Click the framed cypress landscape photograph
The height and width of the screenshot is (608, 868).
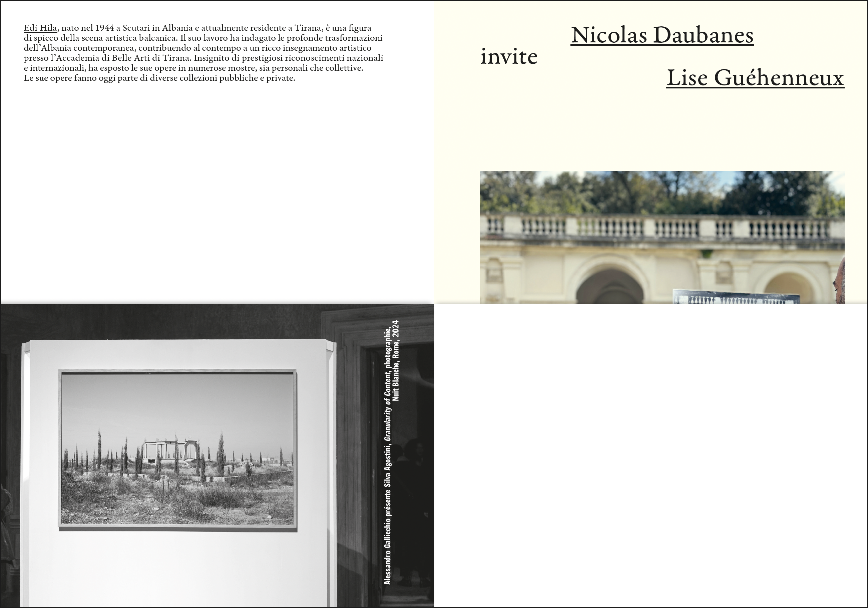(x=177, y=449)
